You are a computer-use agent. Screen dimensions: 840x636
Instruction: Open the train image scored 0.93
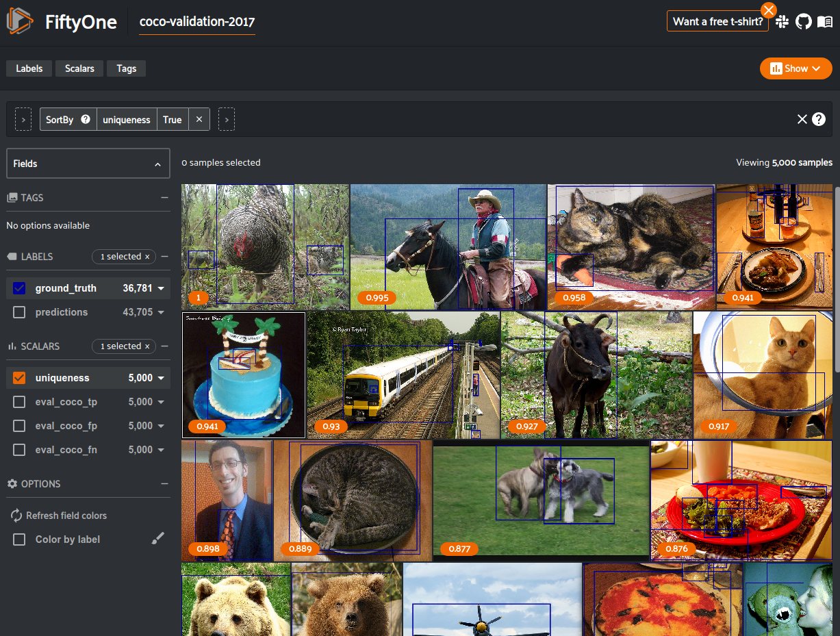pyautogui.click(x=404, y=375)
